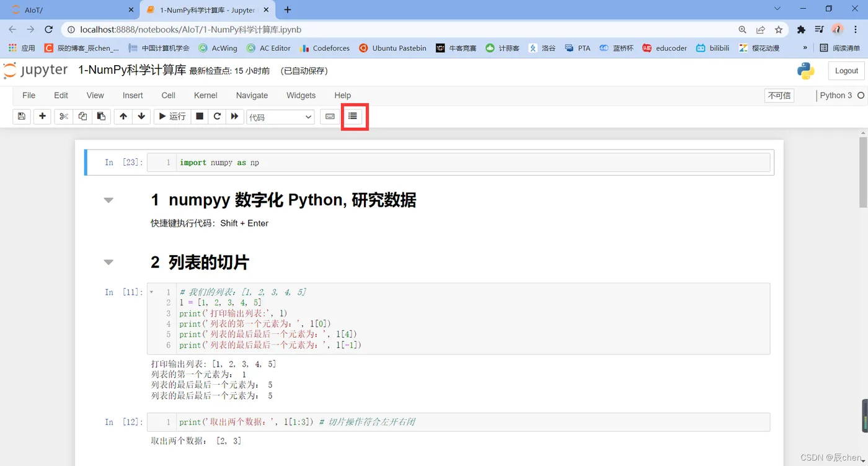Image resolution: width=868 pixels, height=466 pixels.
Task: Cut the selected cell with the scissors icon
Action: [64, 116]
